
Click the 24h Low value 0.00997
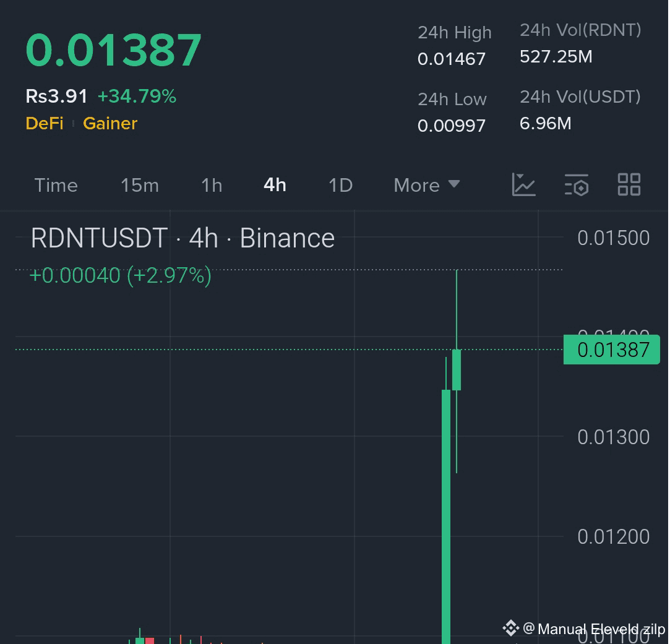click(x=452, y=126)
